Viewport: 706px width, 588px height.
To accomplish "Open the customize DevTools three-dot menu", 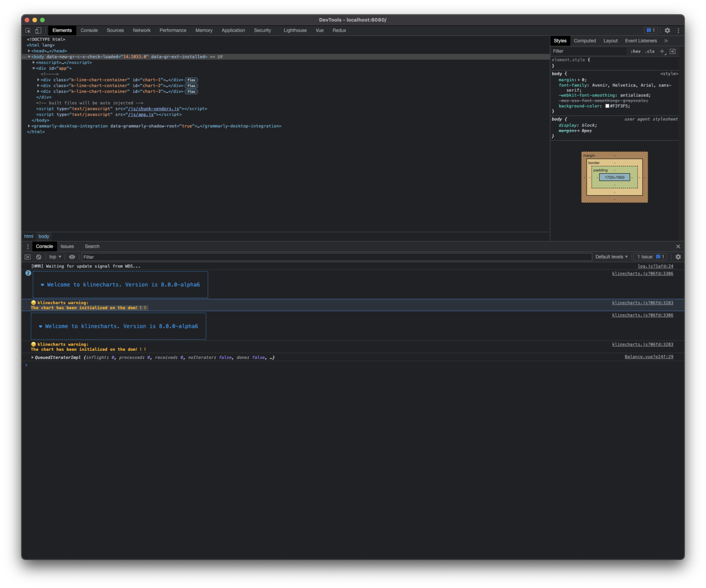I will (679, 30).
